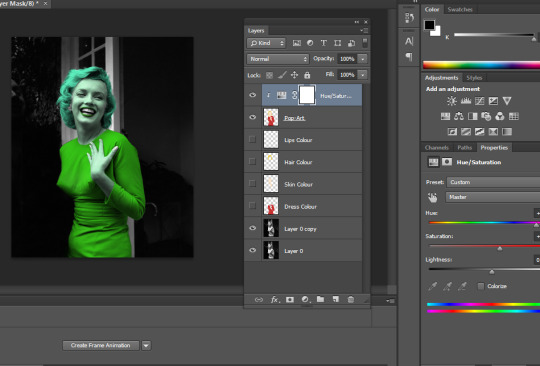
Task: Lock position move icon
Action: coord(294,75)
